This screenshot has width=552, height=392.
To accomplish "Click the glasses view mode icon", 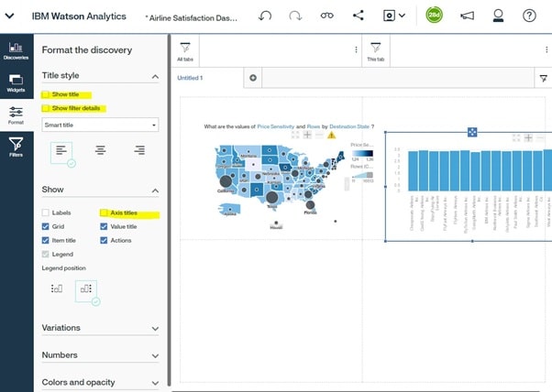I will click(326, 16).
